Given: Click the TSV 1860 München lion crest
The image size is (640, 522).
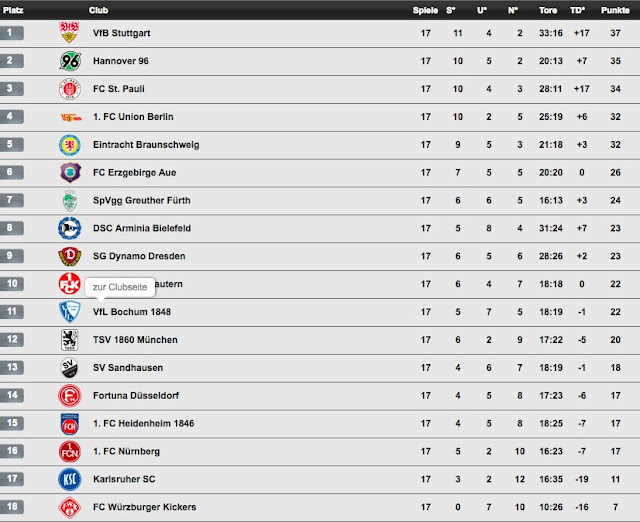Looking at the screenshot, I should pos(69,340).
